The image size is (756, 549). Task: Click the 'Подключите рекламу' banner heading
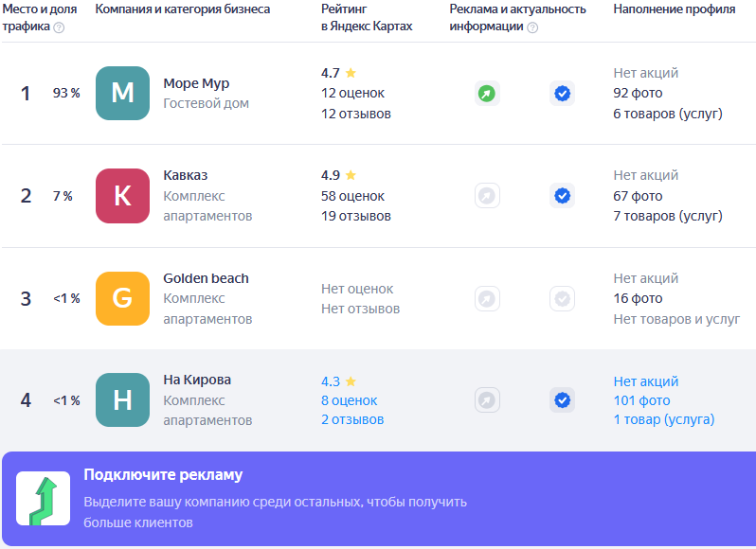pyautogui.click(x=163, y=475)
